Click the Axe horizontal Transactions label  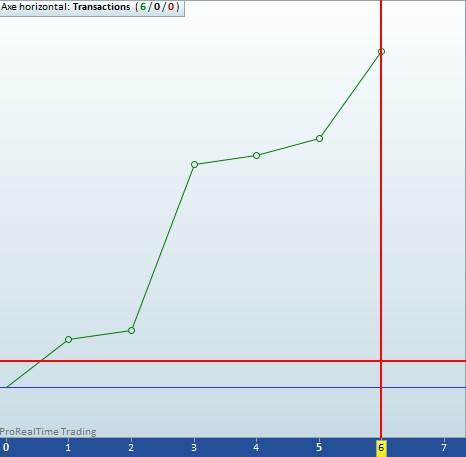pyautogui.click(x=66, y=7)
